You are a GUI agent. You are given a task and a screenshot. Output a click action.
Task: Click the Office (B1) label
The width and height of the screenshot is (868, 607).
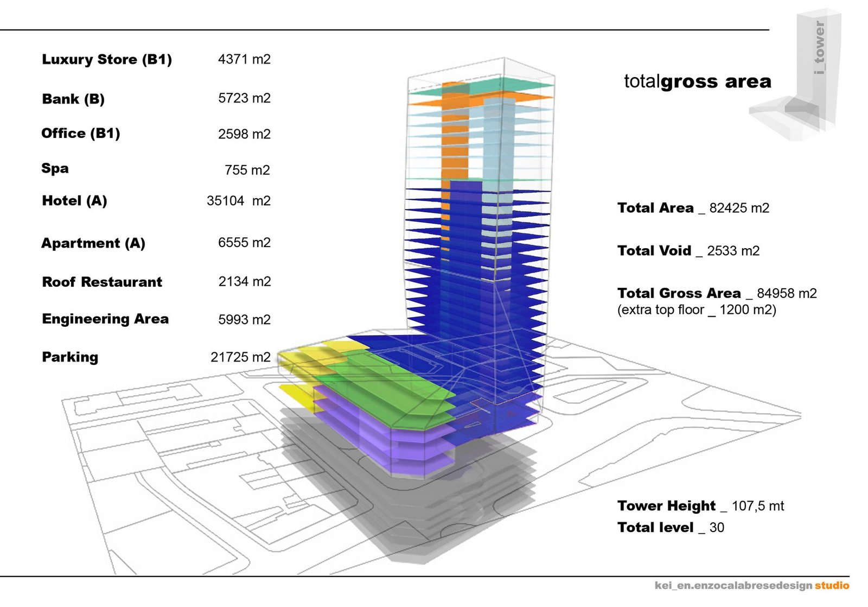click(x=81, y=134)
